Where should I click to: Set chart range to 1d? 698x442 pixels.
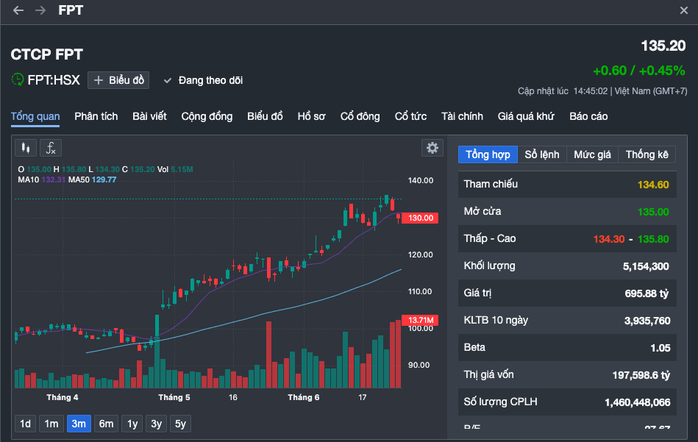pos(25,424)
